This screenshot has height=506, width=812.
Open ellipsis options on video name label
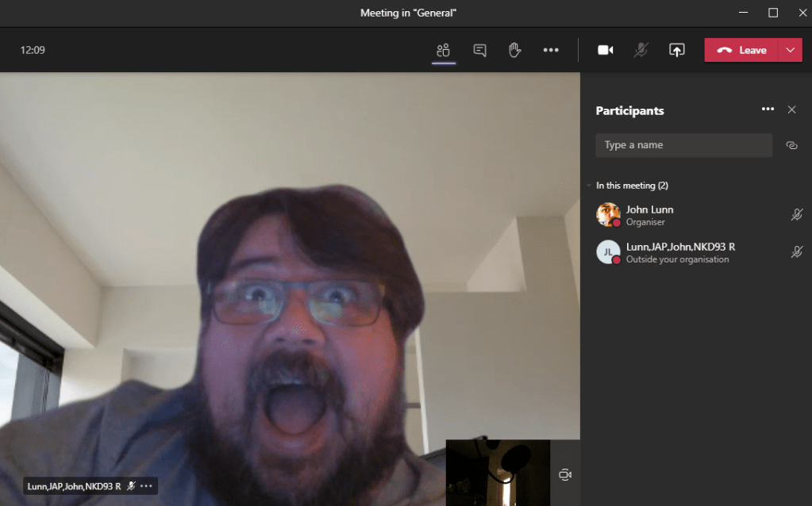point(146,486)
